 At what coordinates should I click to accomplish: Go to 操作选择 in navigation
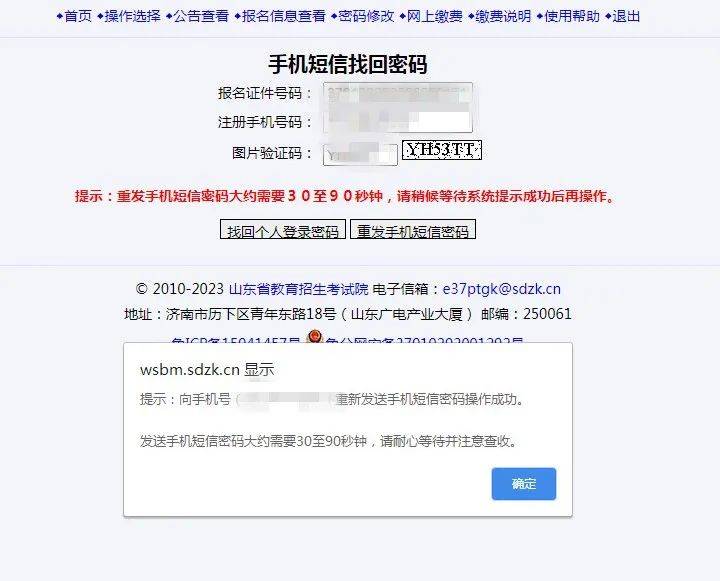[x=133, y=17]
